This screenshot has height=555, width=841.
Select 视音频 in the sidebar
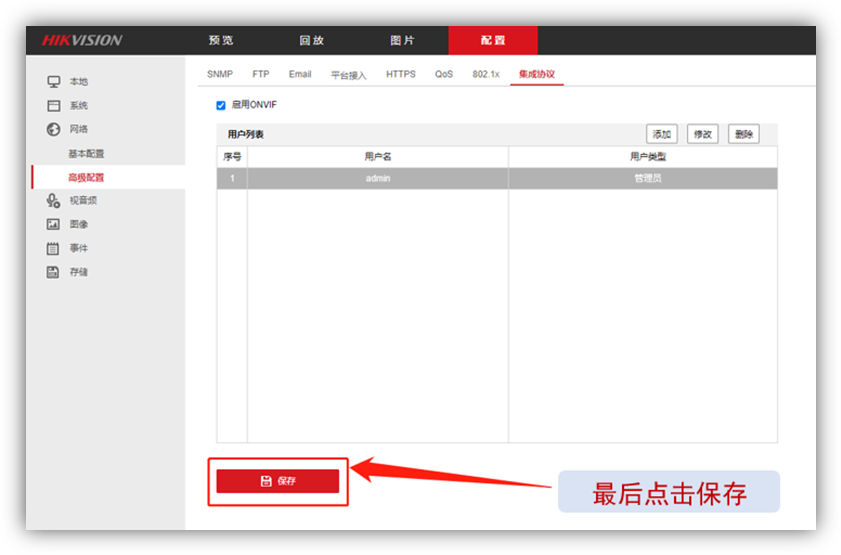click(x=83, y=201)
